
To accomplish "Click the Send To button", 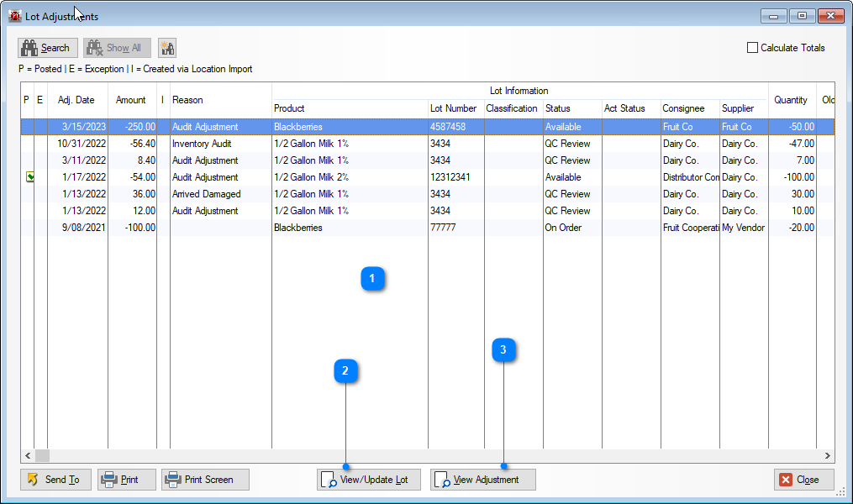I will [x=55, y=480].
